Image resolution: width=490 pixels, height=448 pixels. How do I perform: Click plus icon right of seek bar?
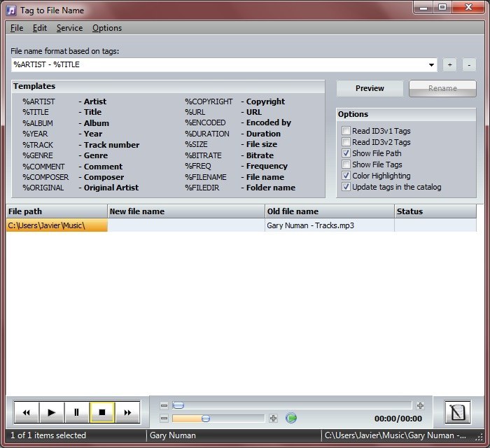click(x=420, y=405)
